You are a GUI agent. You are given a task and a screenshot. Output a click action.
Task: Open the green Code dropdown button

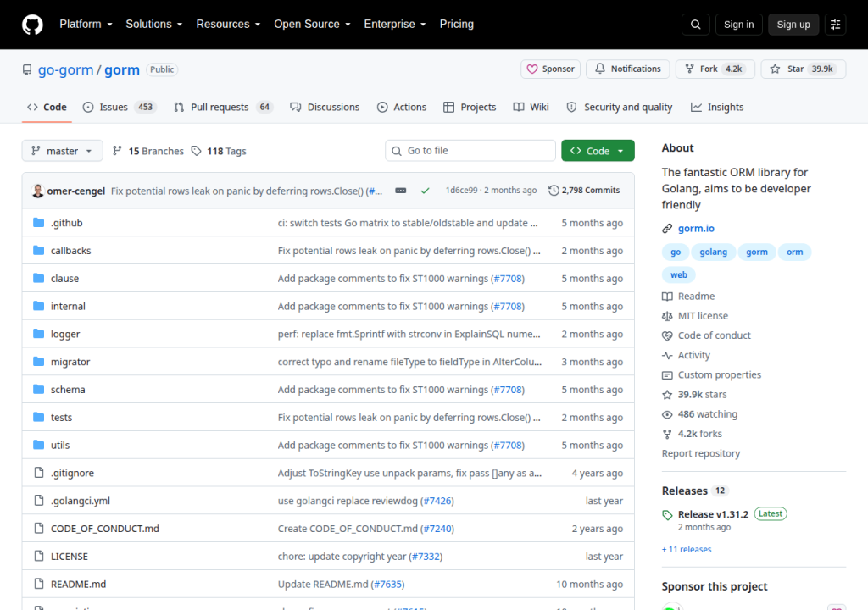coord(598,151)
